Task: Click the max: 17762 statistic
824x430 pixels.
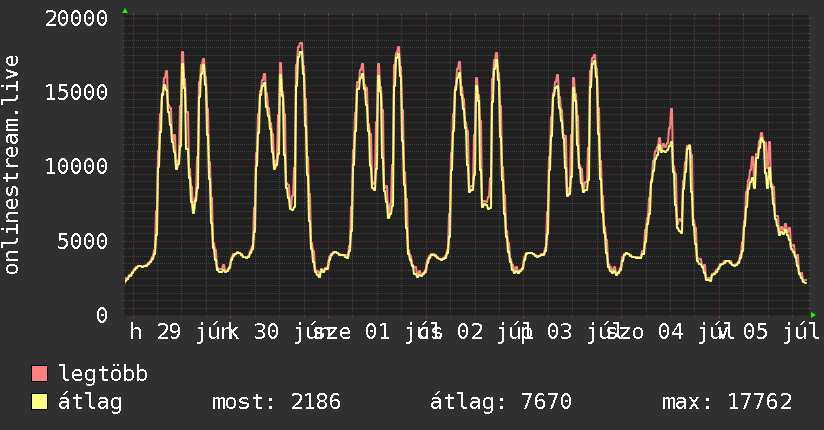Action: click(727, 402)
